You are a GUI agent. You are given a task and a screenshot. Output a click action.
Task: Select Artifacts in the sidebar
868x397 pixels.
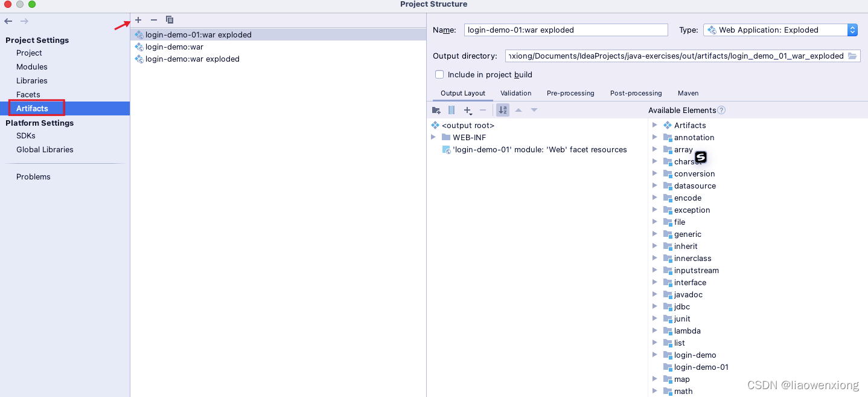click(x=65, y=109)
